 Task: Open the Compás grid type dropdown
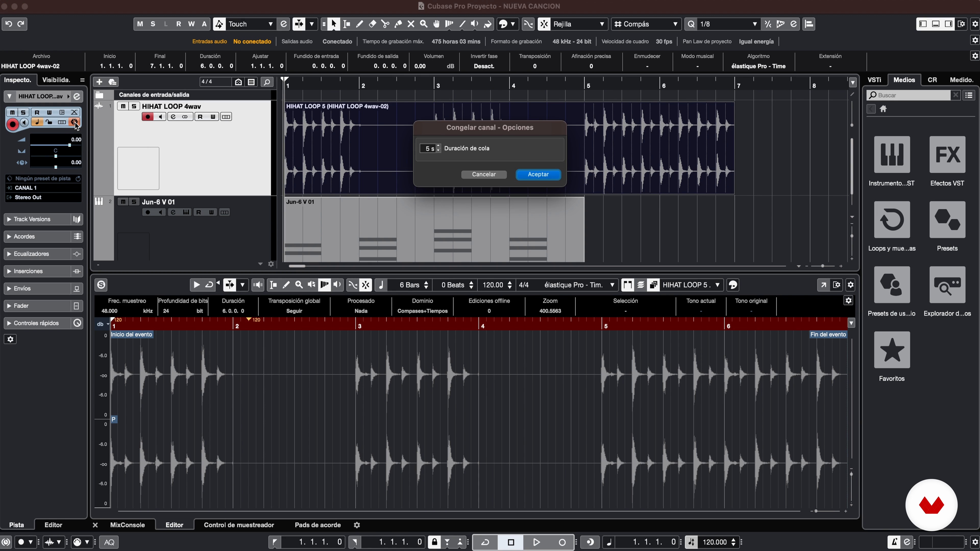(x=646, y=24)
